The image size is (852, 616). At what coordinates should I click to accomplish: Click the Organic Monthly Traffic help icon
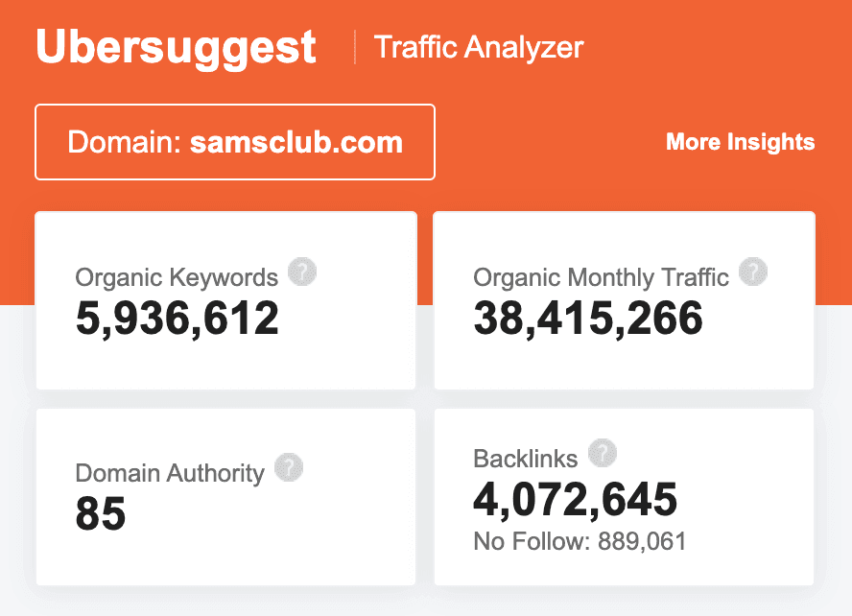[754, 272]
